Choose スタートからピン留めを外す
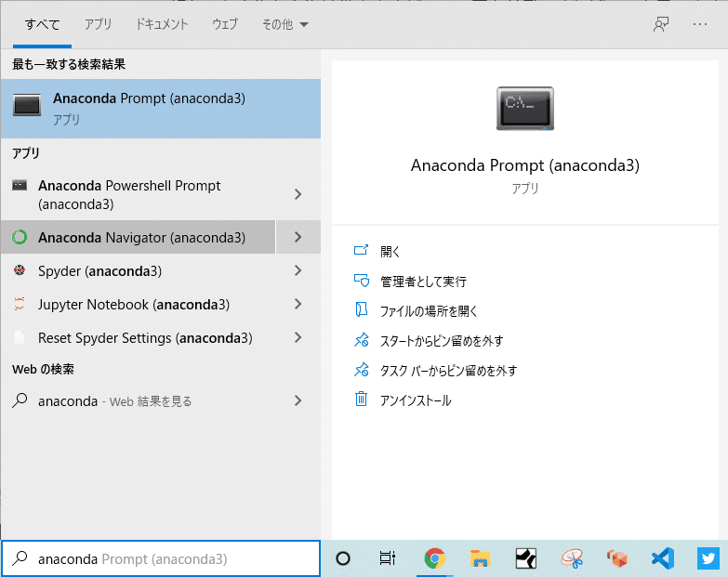Image resolution: width=728 pixels, height=577 pixels. tap(442, 340)
